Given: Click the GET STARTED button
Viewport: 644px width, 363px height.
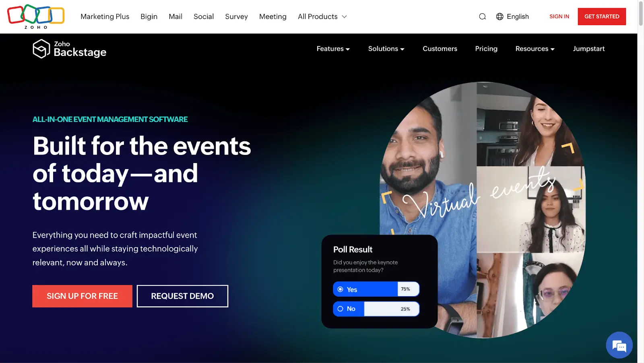Looking at the screenshot, I should click(602, 16).
